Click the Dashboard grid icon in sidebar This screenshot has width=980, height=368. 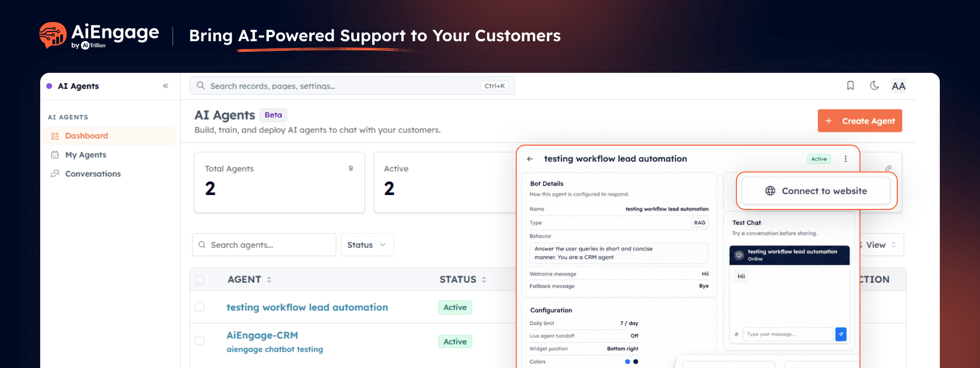tap(55, 136)
